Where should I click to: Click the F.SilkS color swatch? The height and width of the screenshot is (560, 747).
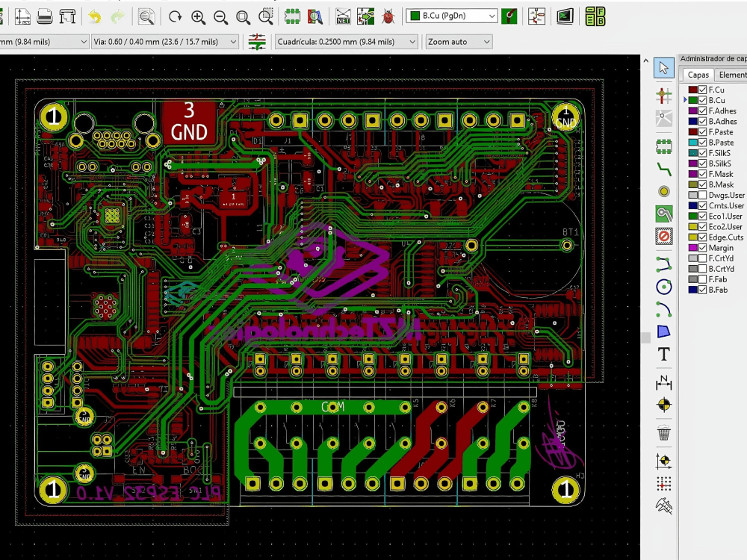click(x=693, y=153)
